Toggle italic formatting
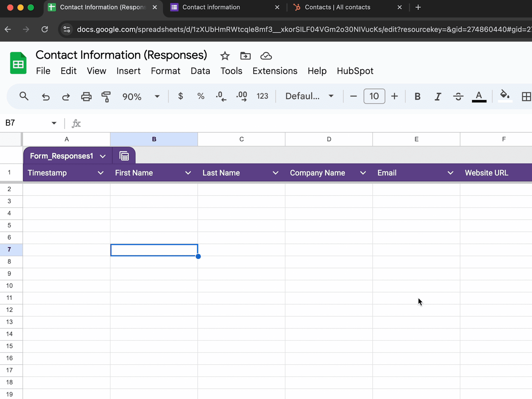The image size is (532, 399). tap(438, 96)
